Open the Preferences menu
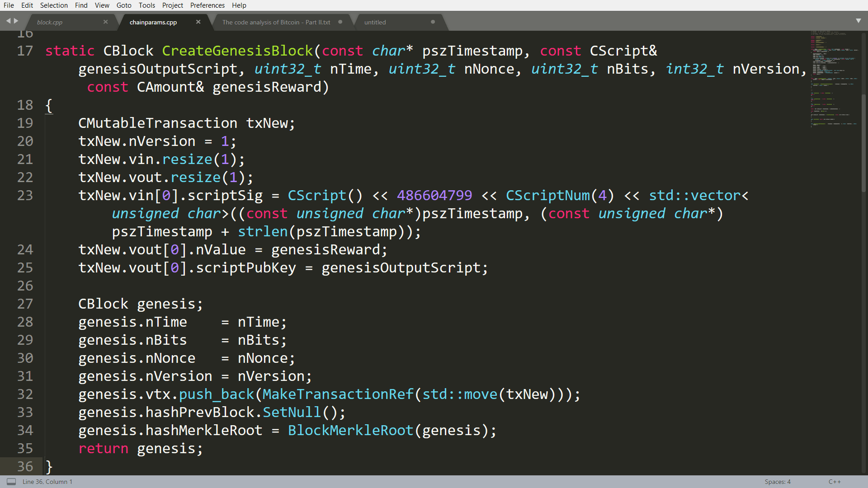 pos(207,5)
